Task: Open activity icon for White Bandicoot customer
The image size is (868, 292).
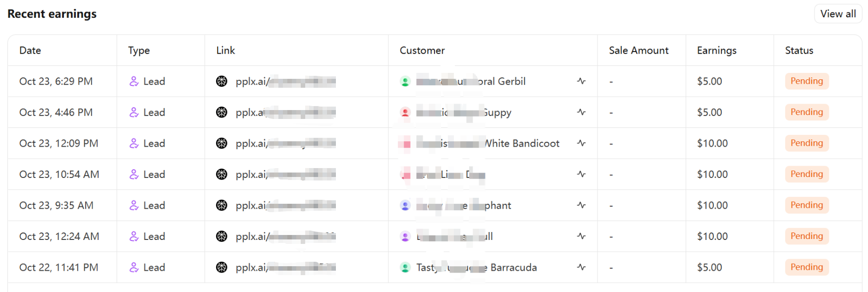Action: point(581,143)
